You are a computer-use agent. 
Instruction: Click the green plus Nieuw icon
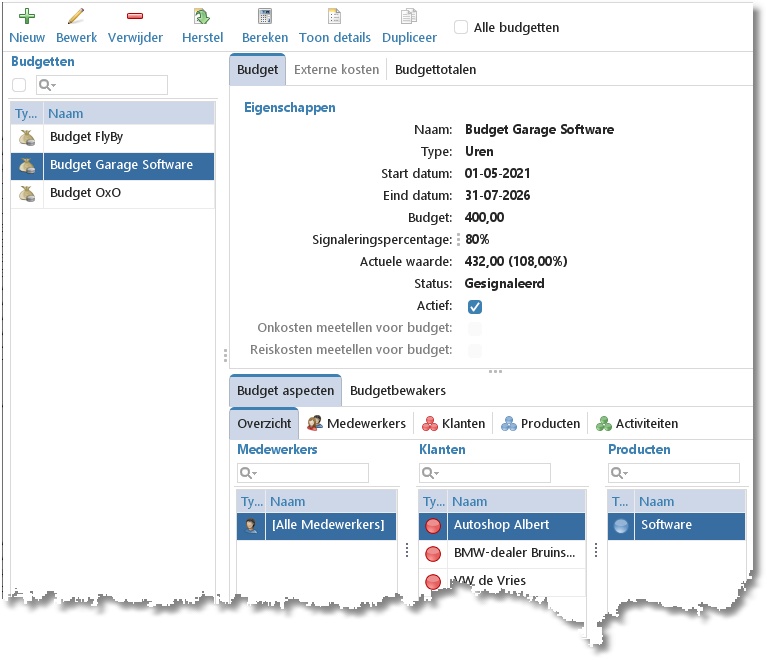coord(27,16)
